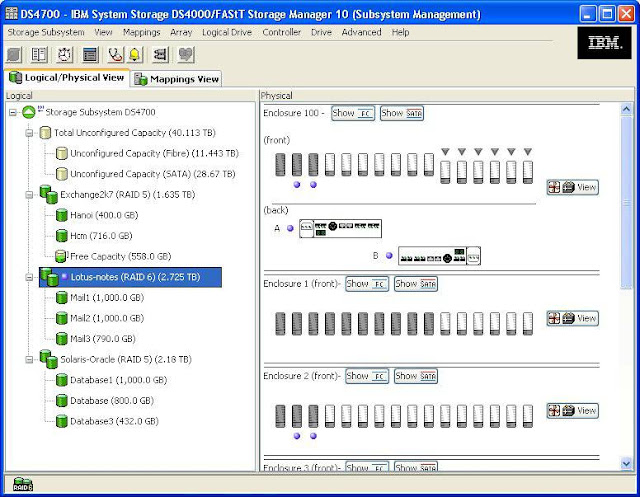640x497 pixels.
Task: Click Free Capacity cylinder icon
Action: (61, 256)
